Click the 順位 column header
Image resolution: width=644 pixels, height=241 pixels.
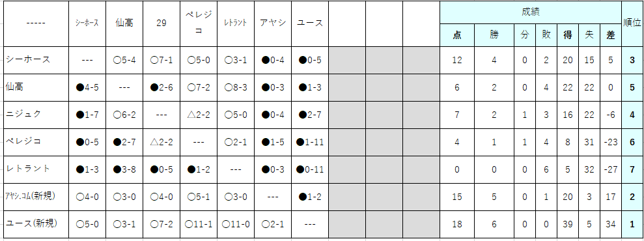(632, 24)
